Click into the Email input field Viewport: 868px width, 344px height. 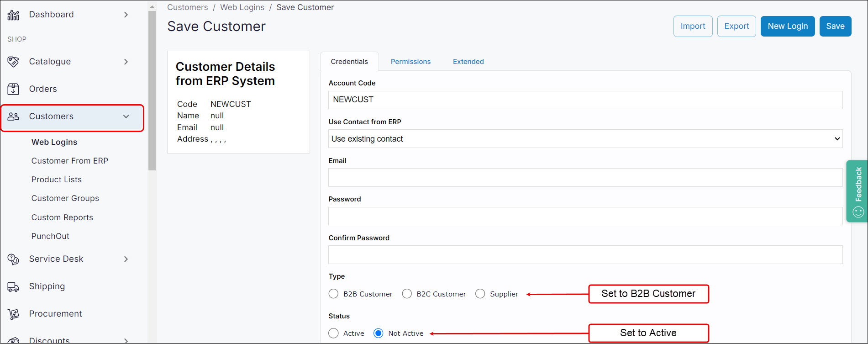(585, 178)
